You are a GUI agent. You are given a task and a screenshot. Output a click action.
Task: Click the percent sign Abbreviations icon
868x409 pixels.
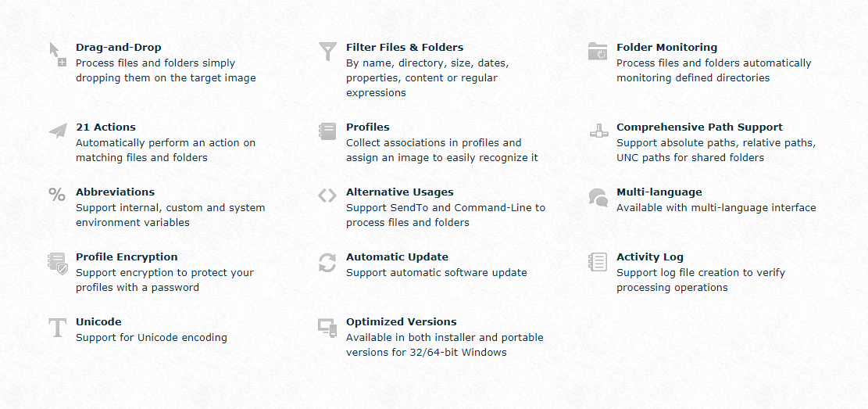[x=57, y=195]
